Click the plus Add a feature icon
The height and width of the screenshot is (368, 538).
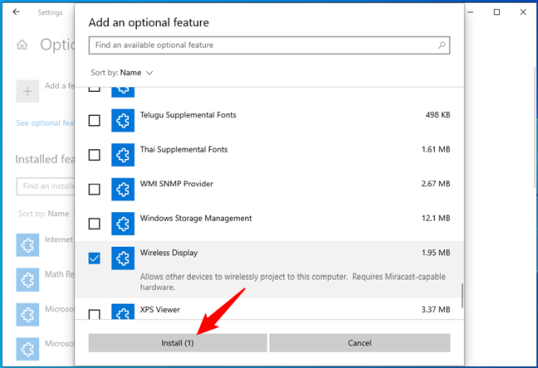click(27, 91)
